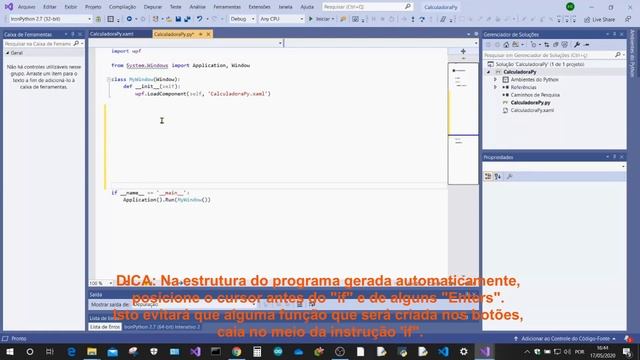Expand the Referências node
The image size is (640, 360).
click(496, 87)
